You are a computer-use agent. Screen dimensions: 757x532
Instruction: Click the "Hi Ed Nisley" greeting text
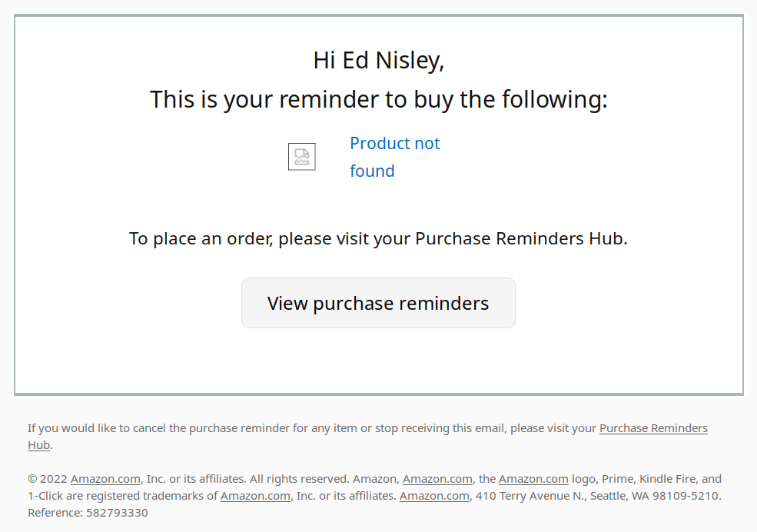[378, 60]
